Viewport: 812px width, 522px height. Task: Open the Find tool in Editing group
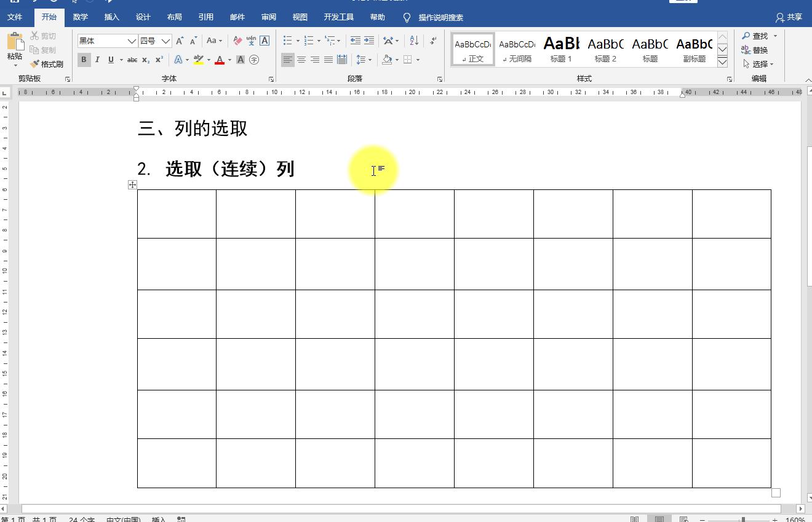756,36
